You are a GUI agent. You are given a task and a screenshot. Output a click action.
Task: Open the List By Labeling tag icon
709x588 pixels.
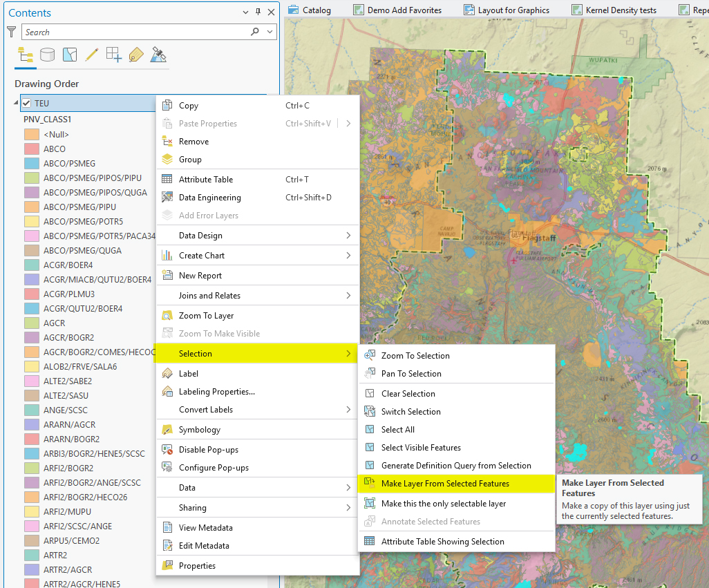pyautogui.click(x=136, y=55)
